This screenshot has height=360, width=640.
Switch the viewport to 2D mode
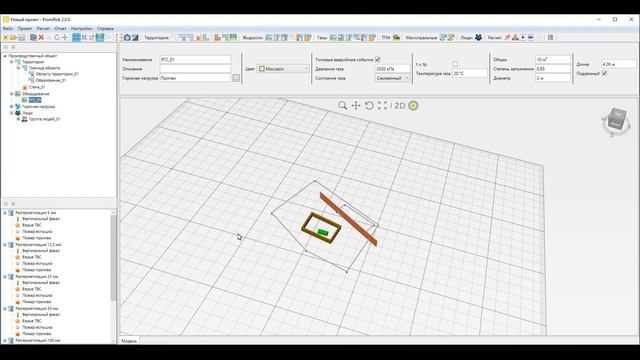400,106
